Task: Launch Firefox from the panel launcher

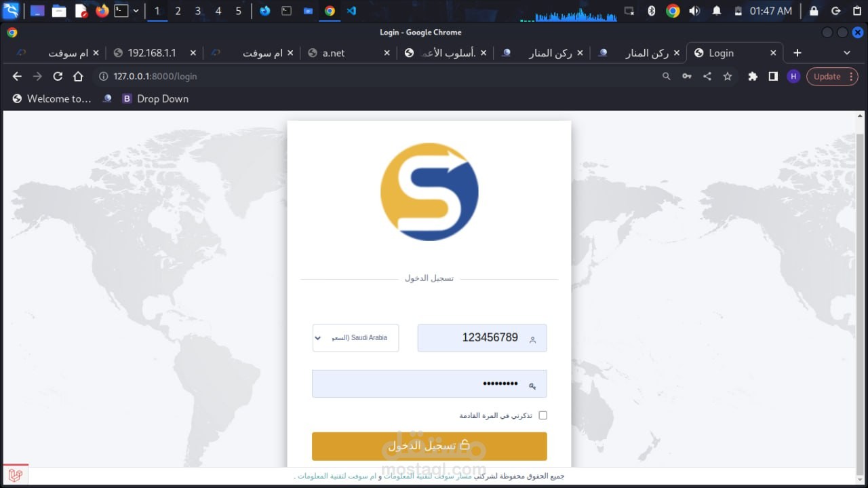Action: coord(102,11)
